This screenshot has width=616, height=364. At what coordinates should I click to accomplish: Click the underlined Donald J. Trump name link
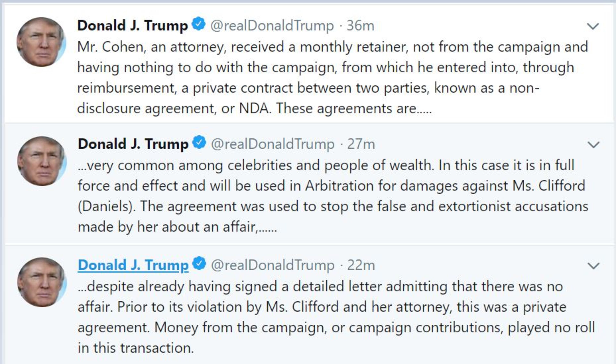(133, 266)
